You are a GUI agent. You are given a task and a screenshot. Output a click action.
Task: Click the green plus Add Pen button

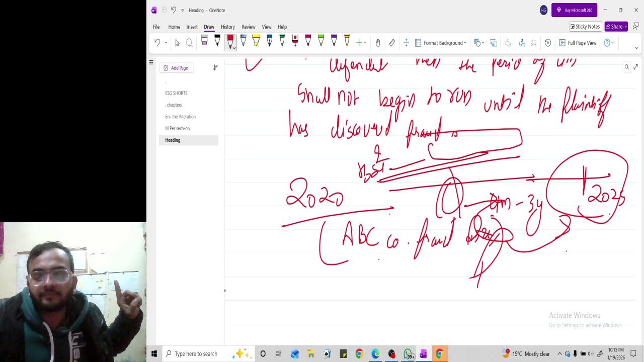pyautogui.click(x=359, y=43)
